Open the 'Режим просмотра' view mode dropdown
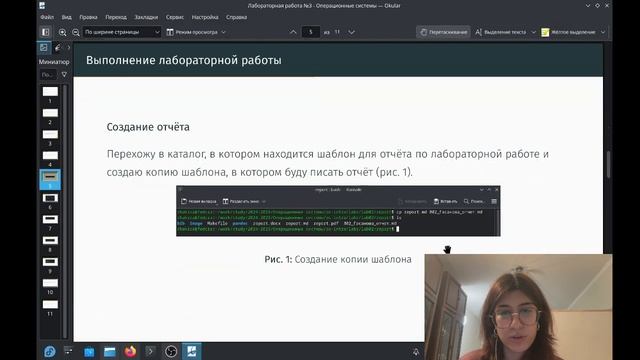640x360 pixels. pyautogui.click(x=196, y=32)
